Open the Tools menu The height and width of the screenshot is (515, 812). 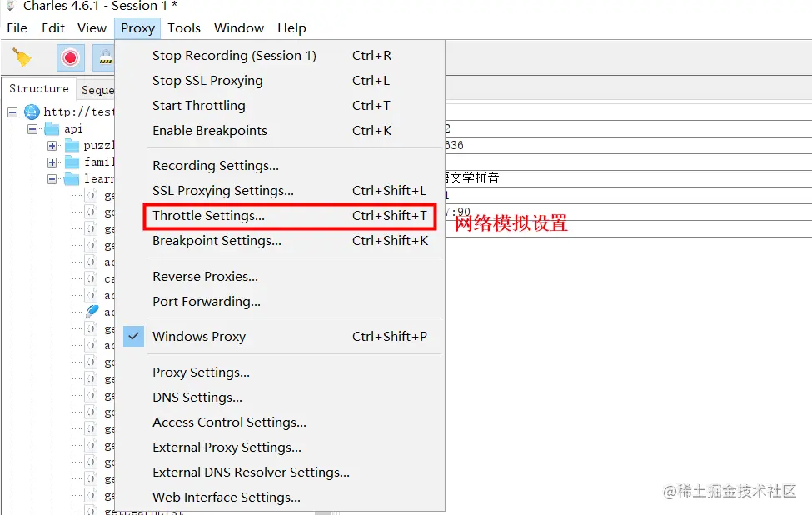184,28
